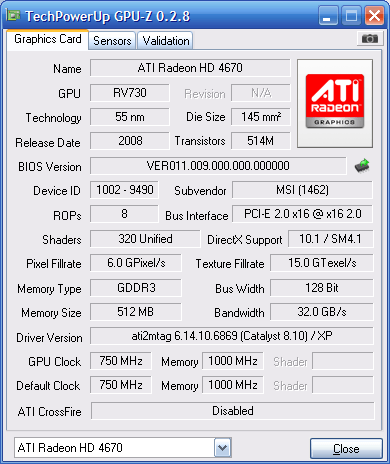Click the Bus Interface PCI-E field

click(x=302, y=214)
